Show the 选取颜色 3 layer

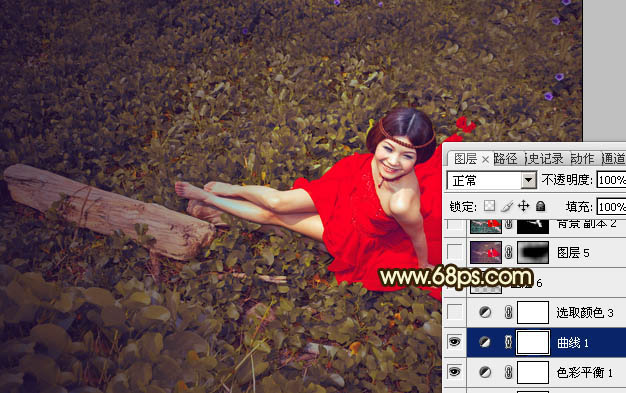pyautogui.click(x=455, y=312)
